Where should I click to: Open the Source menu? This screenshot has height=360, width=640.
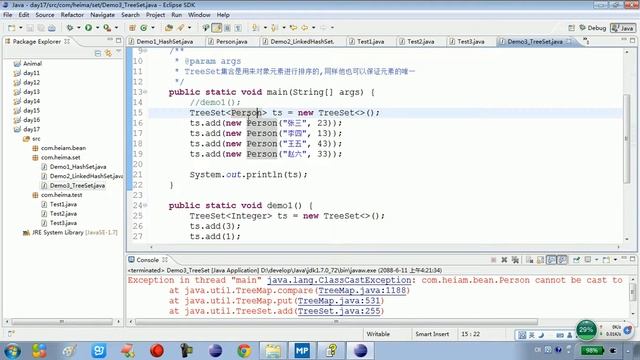point(45,15)
